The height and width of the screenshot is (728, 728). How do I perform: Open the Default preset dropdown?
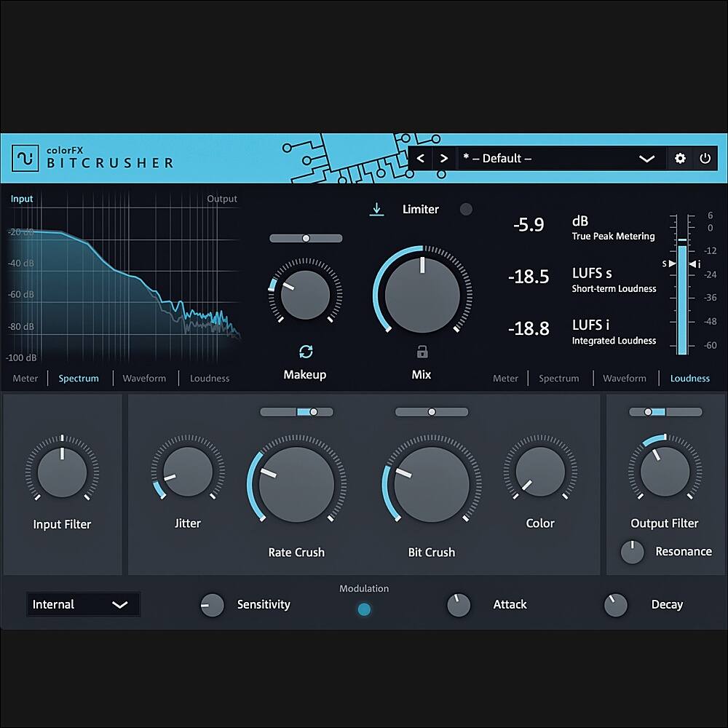(x=646, y=159)
